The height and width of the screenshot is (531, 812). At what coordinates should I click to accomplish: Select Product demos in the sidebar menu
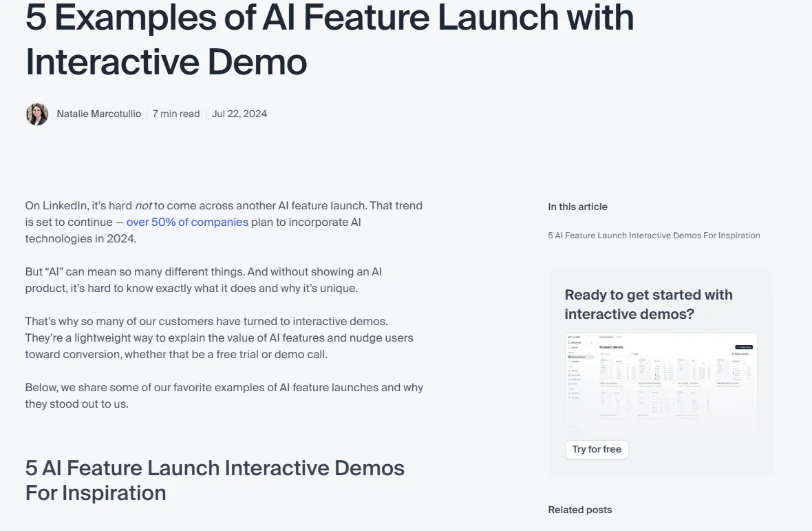pos(577,357)
